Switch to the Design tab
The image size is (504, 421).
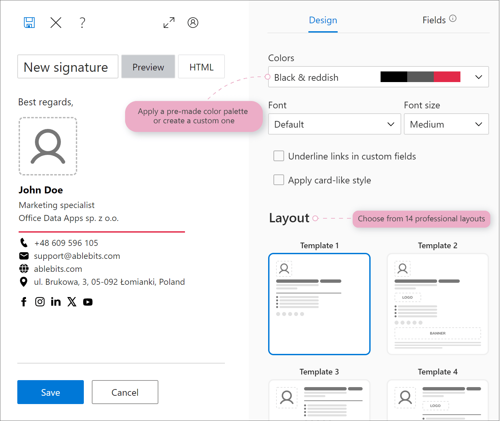click(323, 20)
